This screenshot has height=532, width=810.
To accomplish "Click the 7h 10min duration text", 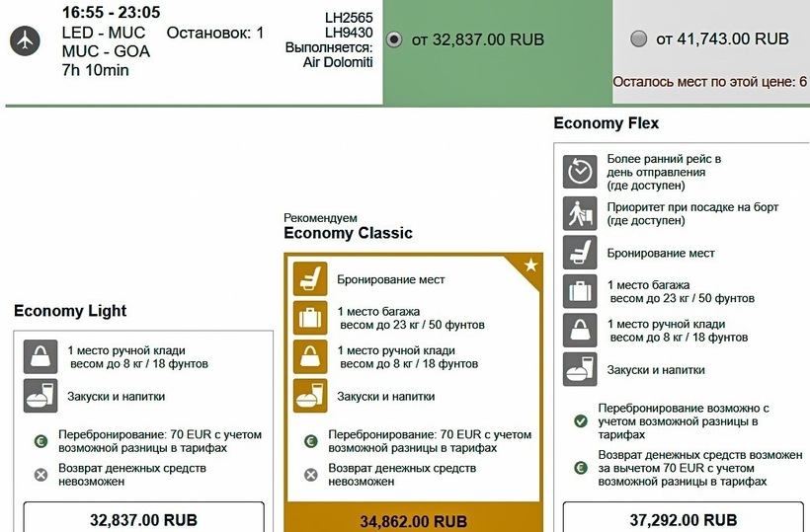I will click(x=95, y=70).
